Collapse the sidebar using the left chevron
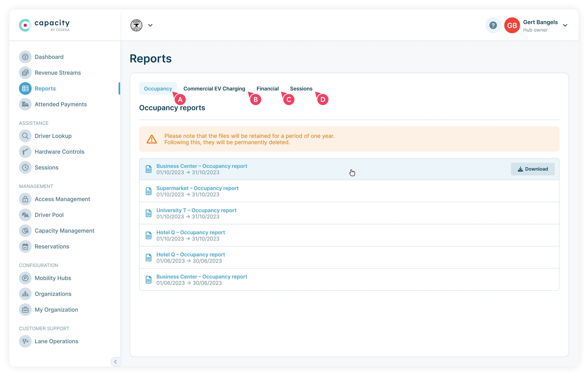The width and height of the screenshot is (588, 376). pos(115,362)
